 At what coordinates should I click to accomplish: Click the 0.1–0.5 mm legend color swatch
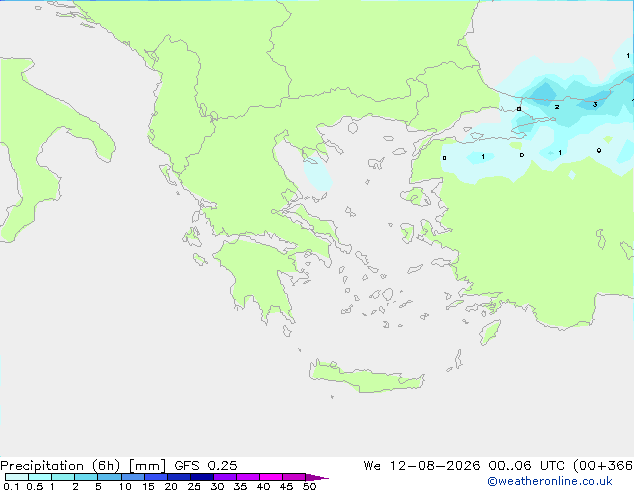click(17, 477)
